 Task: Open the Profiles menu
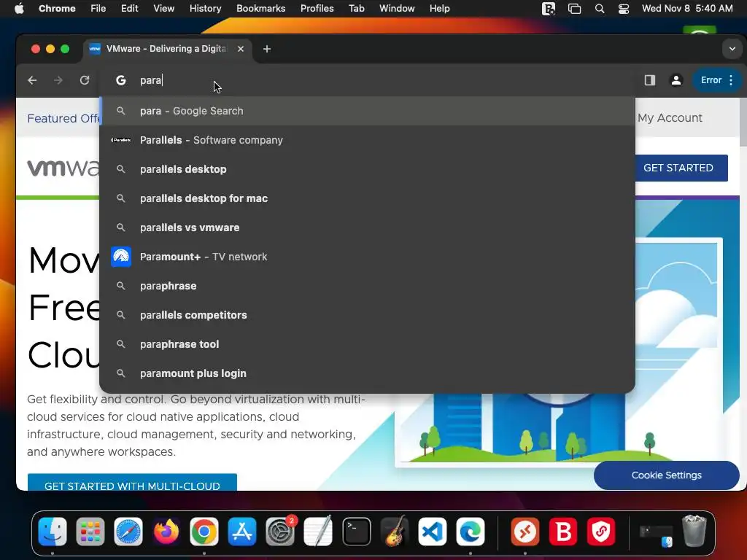coord(317,9)
